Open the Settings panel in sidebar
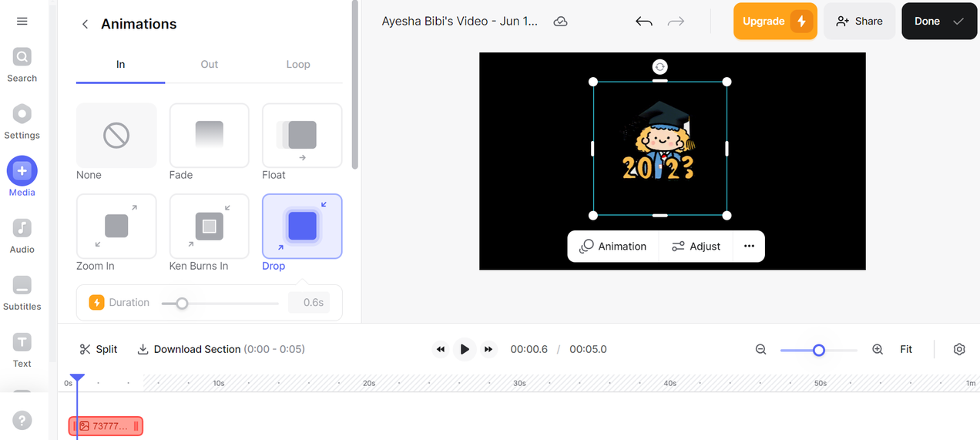 click(x=22, y=122)
